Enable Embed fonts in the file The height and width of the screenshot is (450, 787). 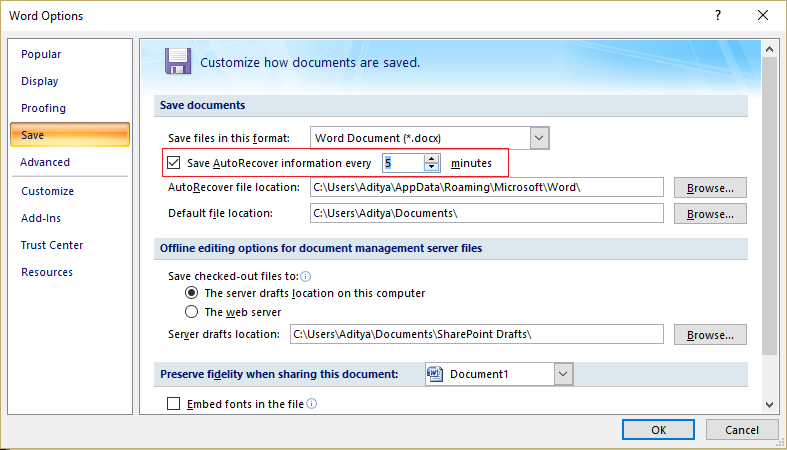point(174,404)
